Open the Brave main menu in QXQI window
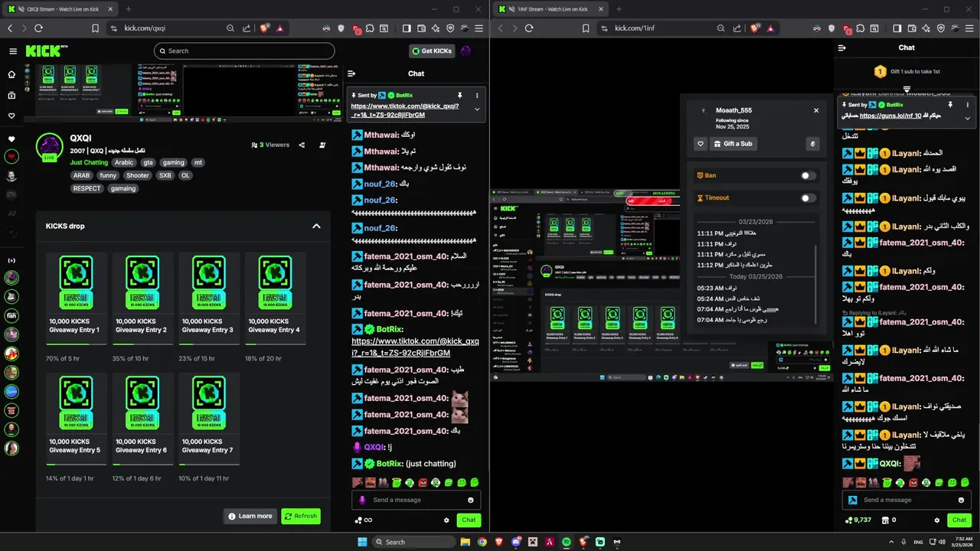The image size is (980, 551). tap(479, 28)
